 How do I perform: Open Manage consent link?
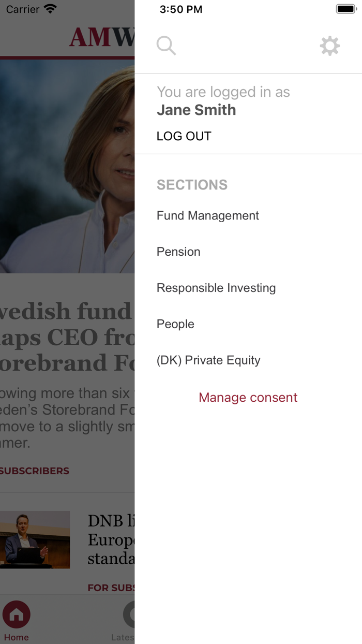point(248,397)
